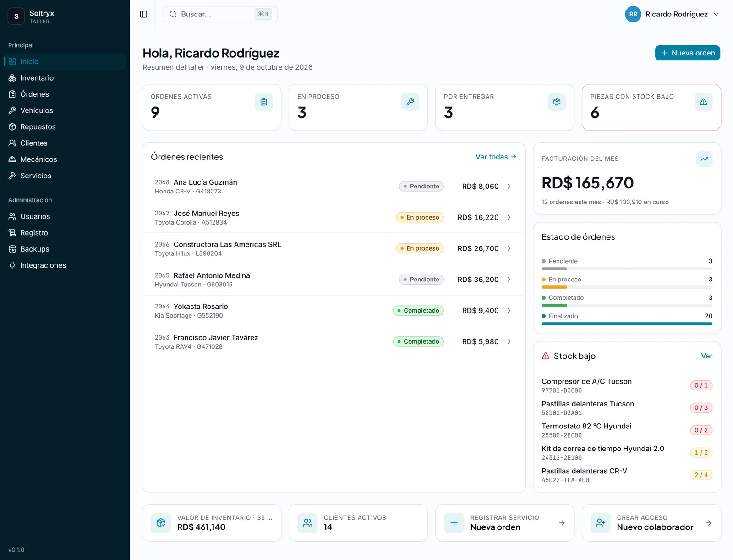The height and width of the screenshot is (560, 733).
Task: Click the Buscar search field
Action: click(x=220, y=14)
